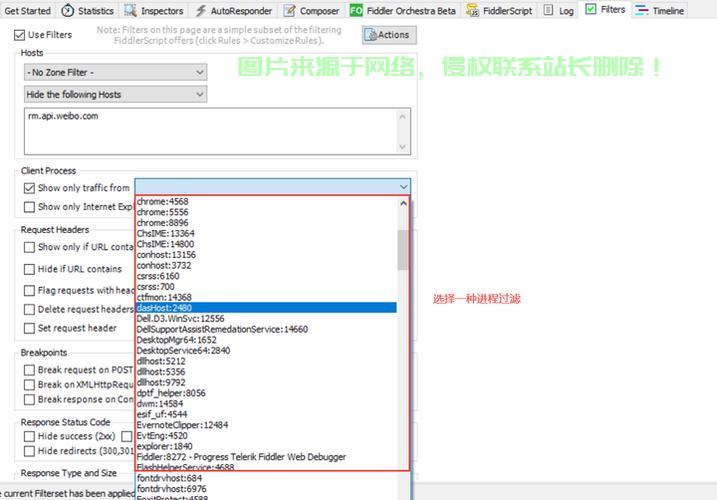Click the Composer pencil icon
Screen dimensions: 717x500
click(x=289, y=10)
